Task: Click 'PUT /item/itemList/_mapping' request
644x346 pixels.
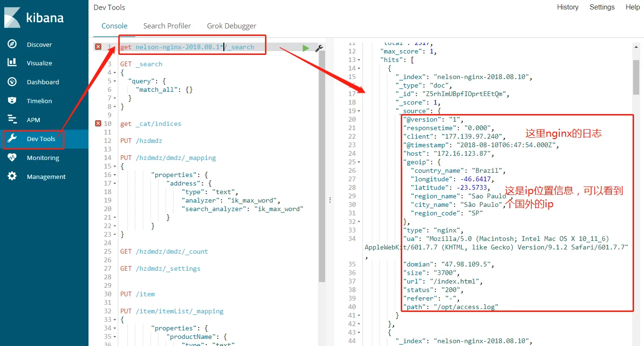Action: [172, 311]
